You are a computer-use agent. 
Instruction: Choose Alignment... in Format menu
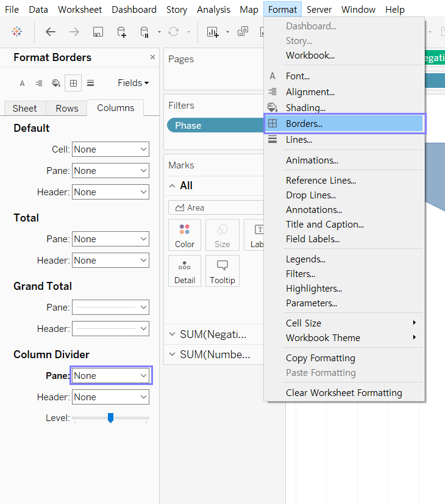(x=345, y=92)
